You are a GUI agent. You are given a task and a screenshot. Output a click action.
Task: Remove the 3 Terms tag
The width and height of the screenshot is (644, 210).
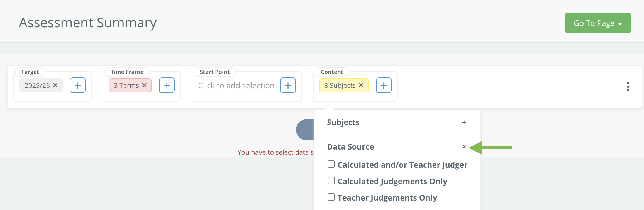tap(144, 85)
